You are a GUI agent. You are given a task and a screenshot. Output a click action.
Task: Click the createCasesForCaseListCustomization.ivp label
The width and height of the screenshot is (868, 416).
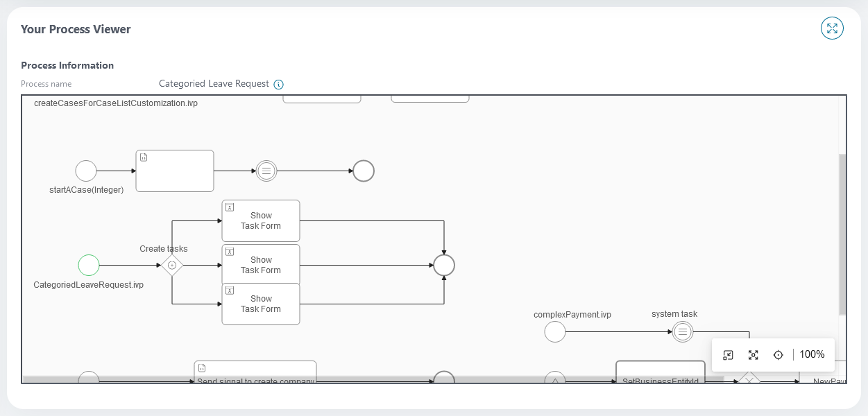(116, 103)
